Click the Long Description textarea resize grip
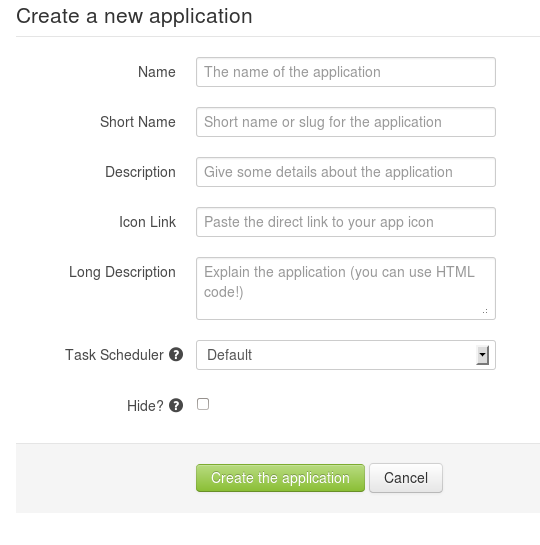The height and width of the screenshot is (545, 540). point(485,311)
